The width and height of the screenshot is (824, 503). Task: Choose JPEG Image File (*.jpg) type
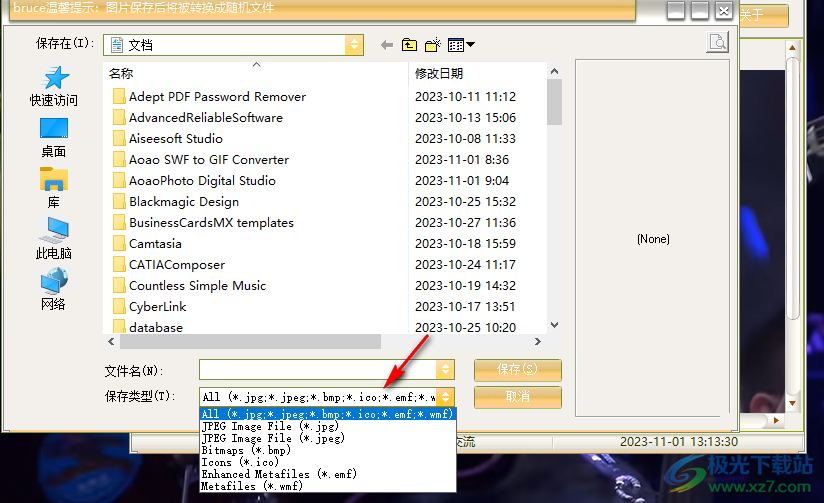[x=327, y=426]
